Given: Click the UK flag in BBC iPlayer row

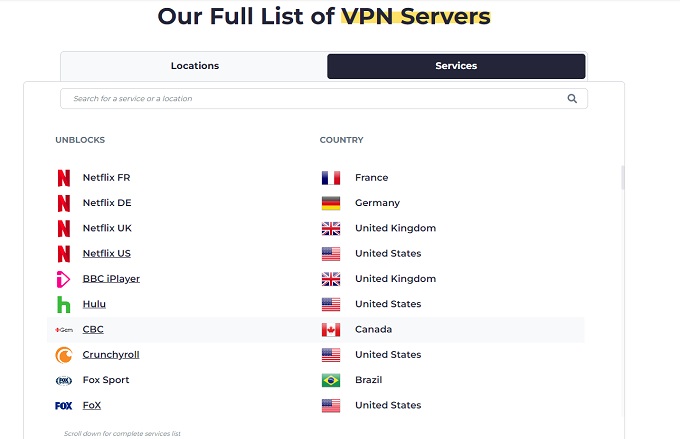Looking at the screenshot, I should (331, 279).
